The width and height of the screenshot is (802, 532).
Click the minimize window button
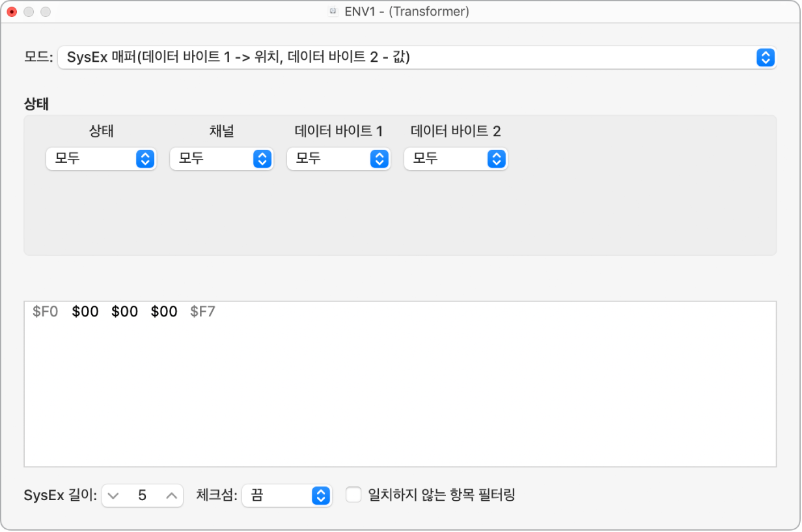tap(29, 12)
